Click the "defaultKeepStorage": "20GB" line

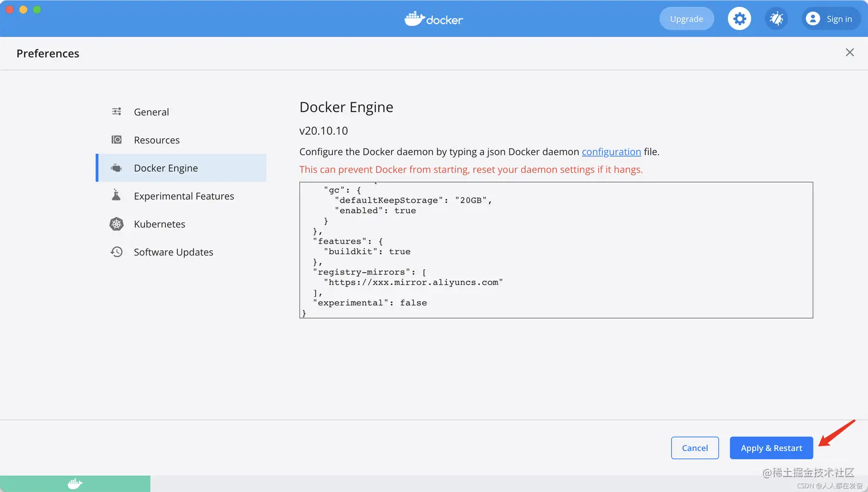coord(413,200)
